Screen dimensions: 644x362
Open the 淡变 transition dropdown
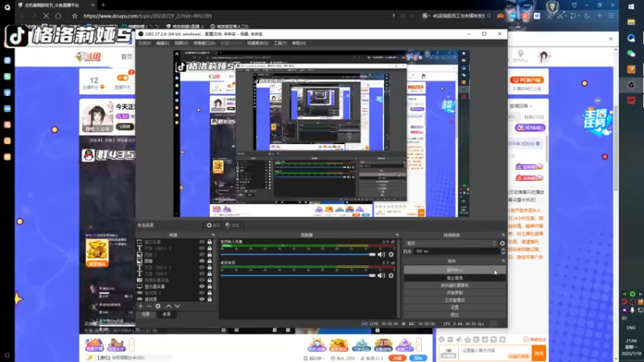451,244
